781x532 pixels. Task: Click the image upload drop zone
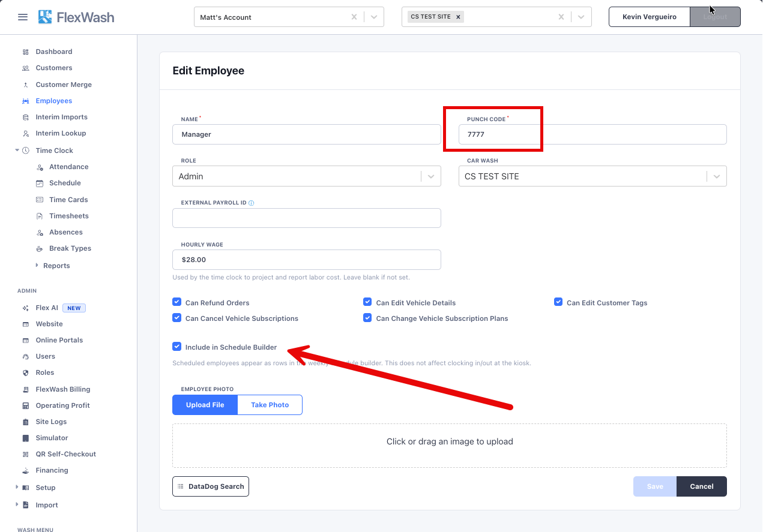tap(450, 446)
